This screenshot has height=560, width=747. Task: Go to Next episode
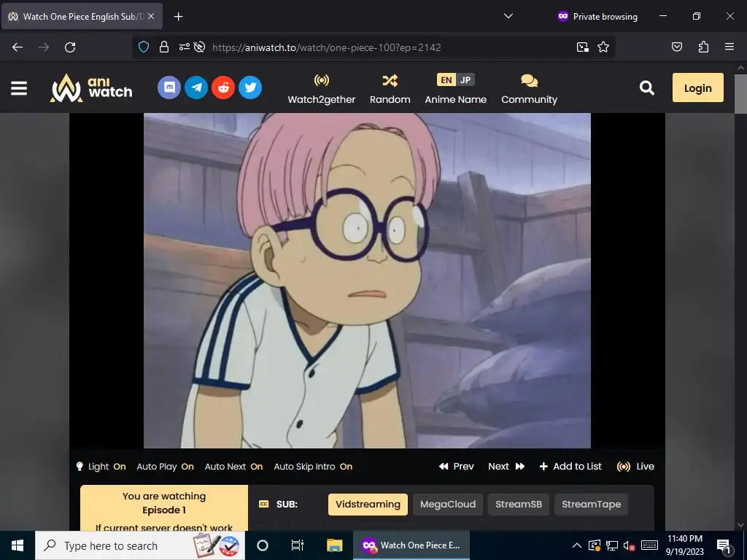tap(506, 467)
